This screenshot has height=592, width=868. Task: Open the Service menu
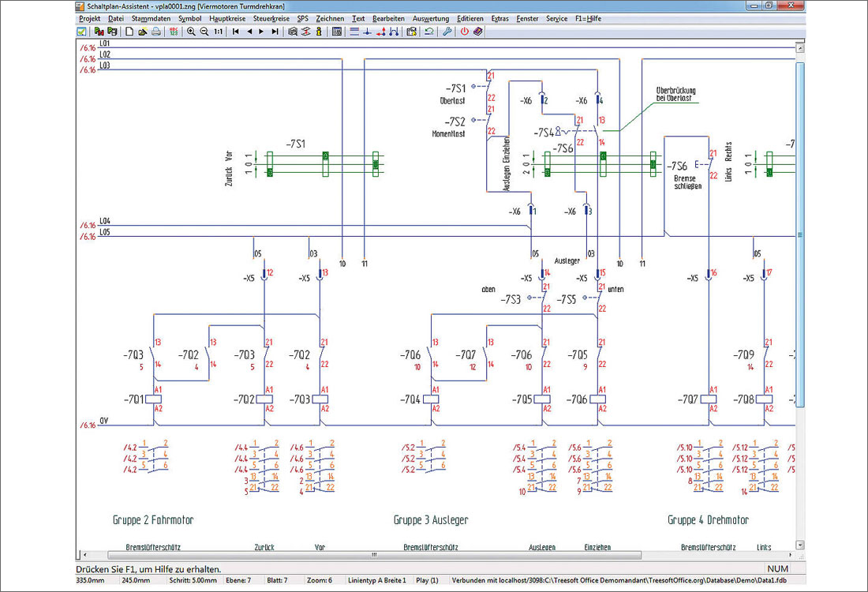(556, 19)
